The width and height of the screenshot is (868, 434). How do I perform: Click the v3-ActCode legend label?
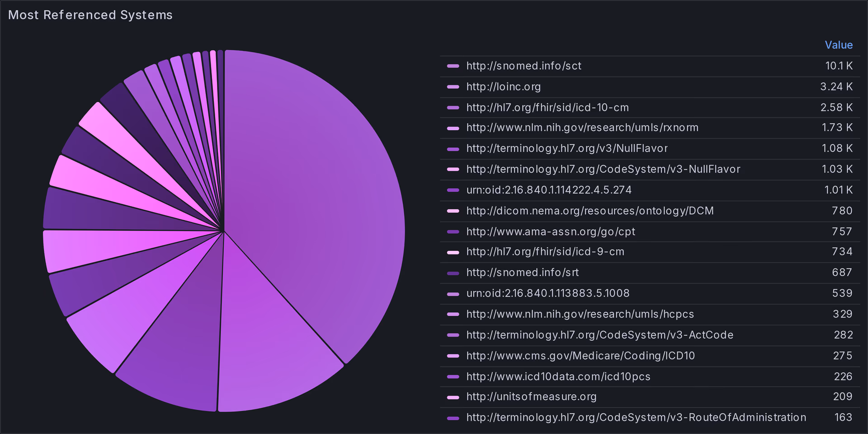pos(599,335)
